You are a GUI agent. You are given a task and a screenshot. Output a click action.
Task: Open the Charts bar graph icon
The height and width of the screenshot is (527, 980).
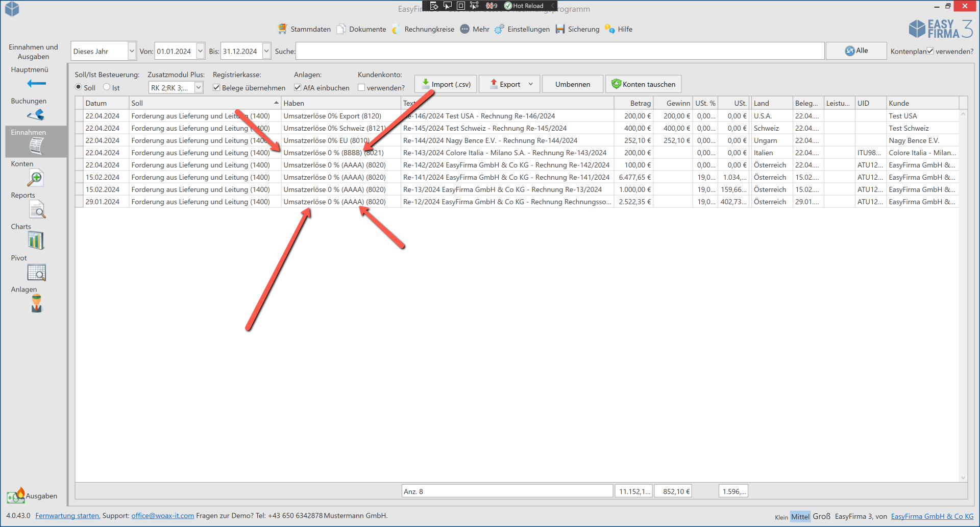pyautogui.click(x=36, y=241)
